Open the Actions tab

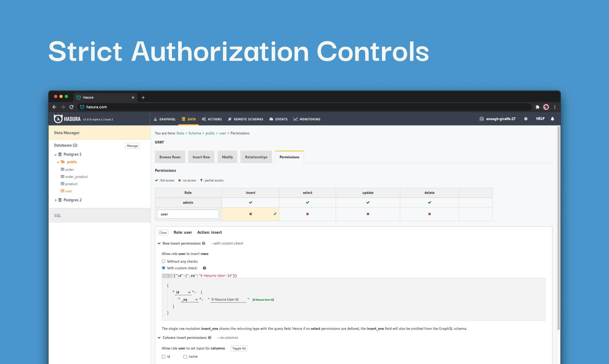(x=212, y=119)
